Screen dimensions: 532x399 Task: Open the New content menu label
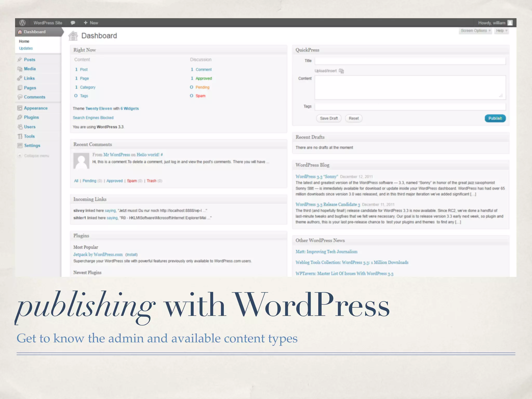point(94,23)
